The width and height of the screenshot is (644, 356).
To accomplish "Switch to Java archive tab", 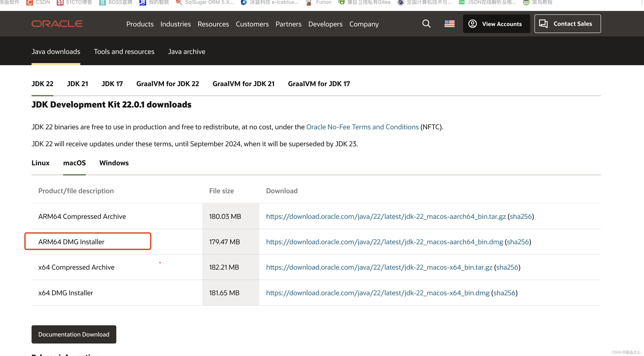I will (186, 51).
